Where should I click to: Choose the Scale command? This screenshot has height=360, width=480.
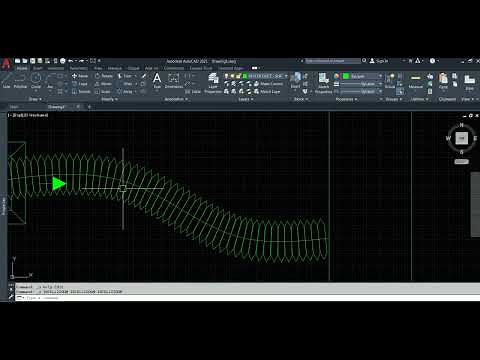click(103, 92)
